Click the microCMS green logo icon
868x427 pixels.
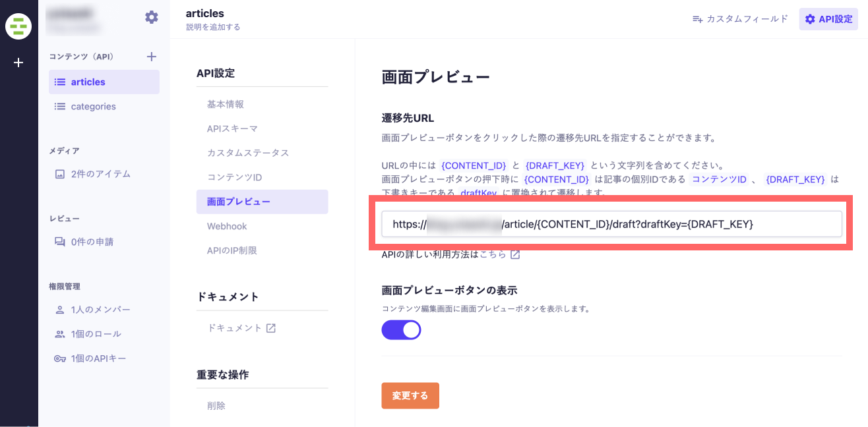[18, 26]
